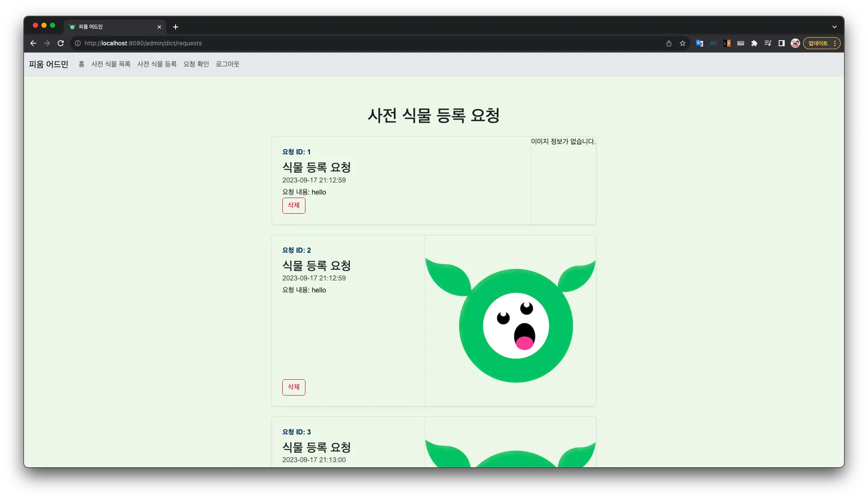Open a new browser tab
Image resolution: width=868 pixels, height=499 pixels.
pos(176,27)
